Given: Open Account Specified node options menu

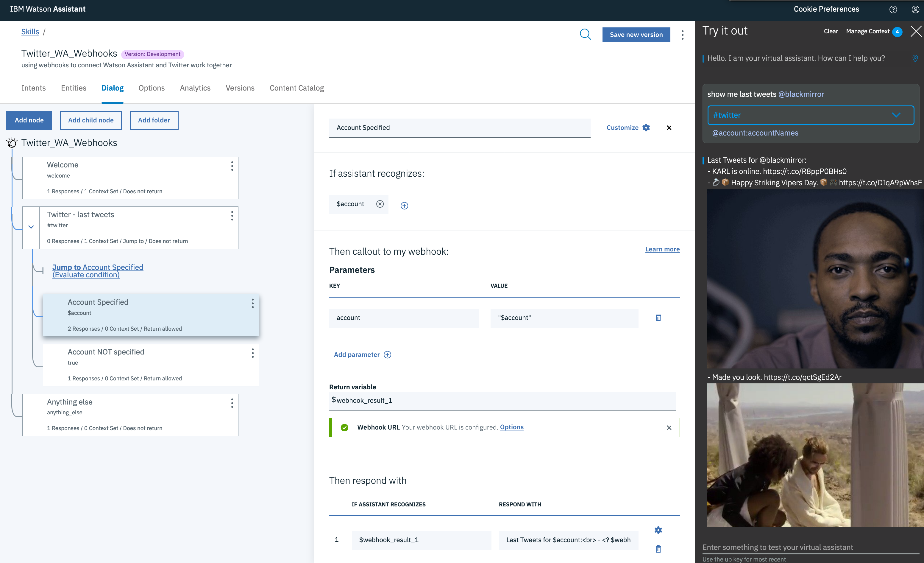Looking at the screenshot, I should 253,303.
